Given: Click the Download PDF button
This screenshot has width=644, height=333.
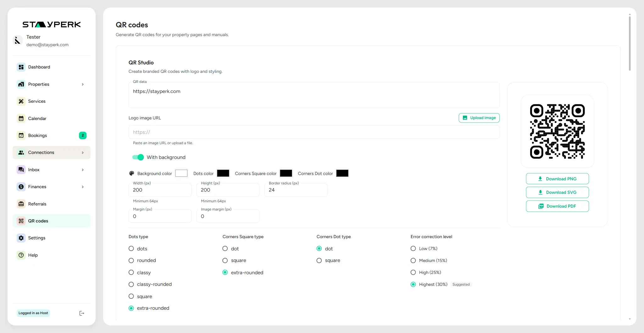Looking at the screenshot, I should tap(557, 206).
